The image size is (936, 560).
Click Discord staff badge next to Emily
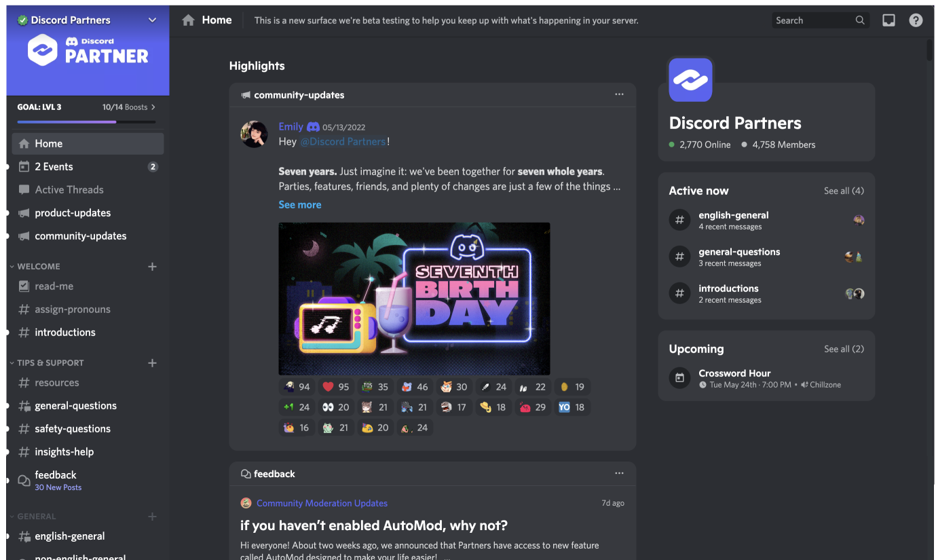313,127
